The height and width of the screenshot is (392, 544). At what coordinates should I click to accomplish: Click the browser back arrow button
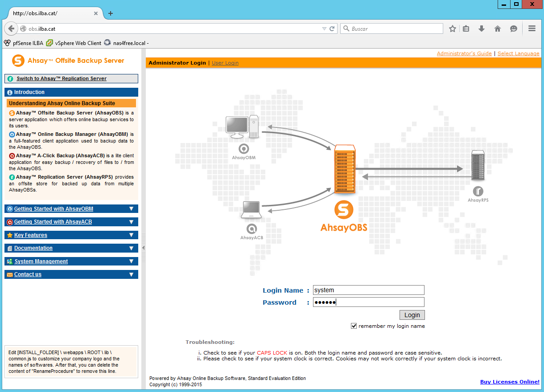(x=11, y=29)
